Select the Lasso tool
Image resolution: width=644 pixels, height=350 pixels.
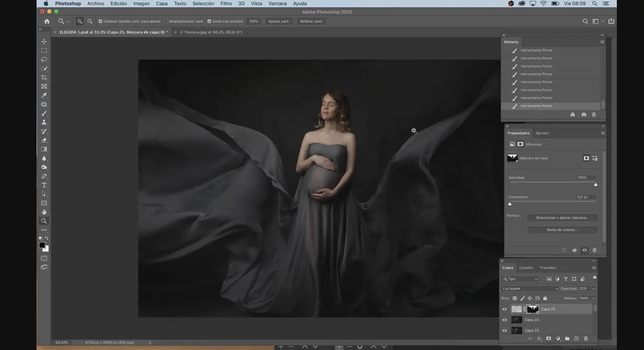(44, 60)
